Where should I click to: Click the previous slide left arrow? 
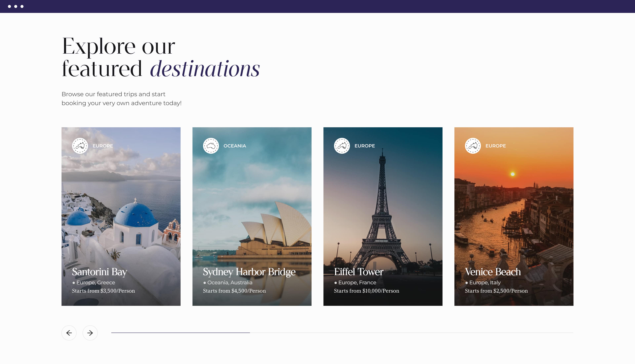pos(69,333)
